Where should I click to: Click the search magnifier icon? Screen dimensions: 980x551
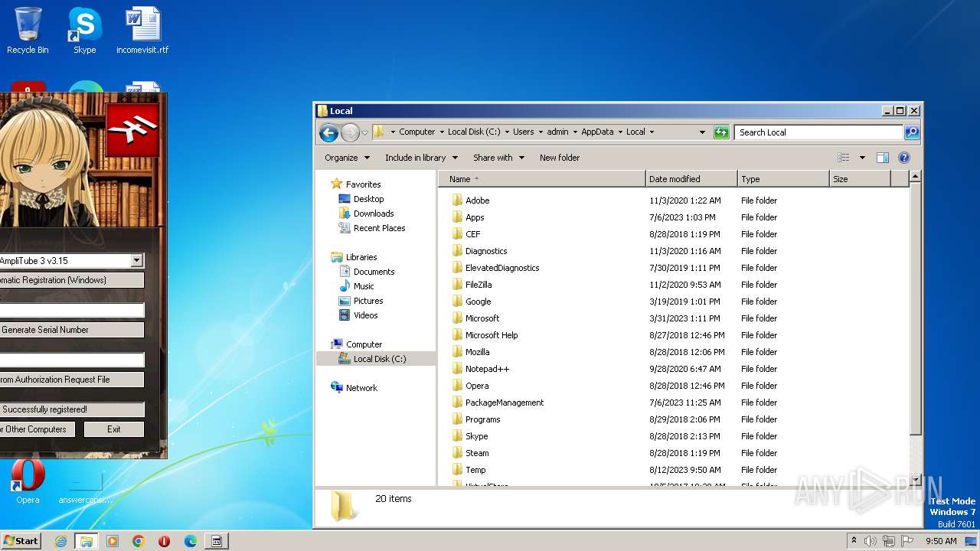pos(911,132)
